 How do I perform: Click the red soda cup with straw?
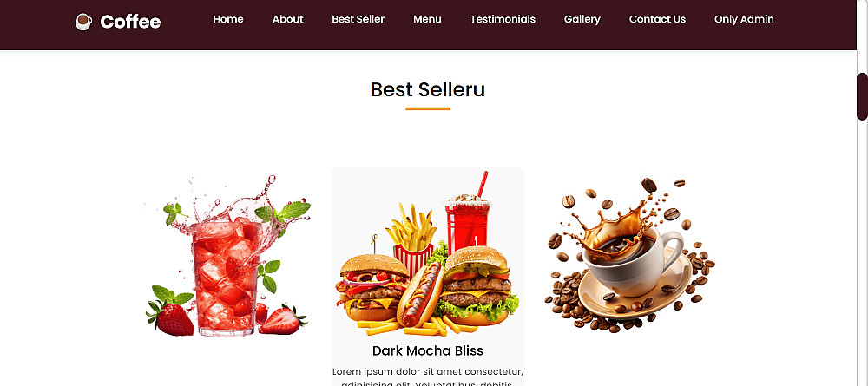pos(468,219)
